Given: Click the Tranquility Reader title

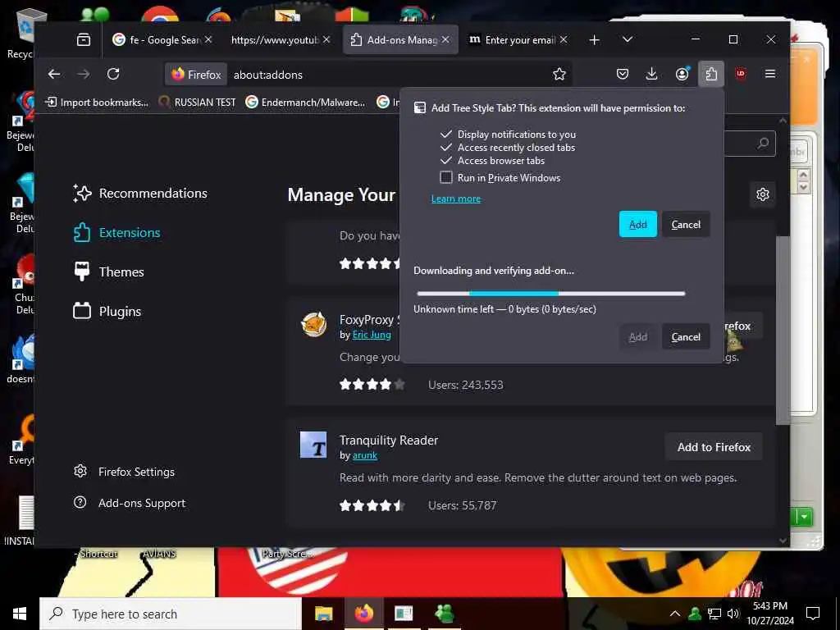Looking at the screenshot, I should 388,440.
